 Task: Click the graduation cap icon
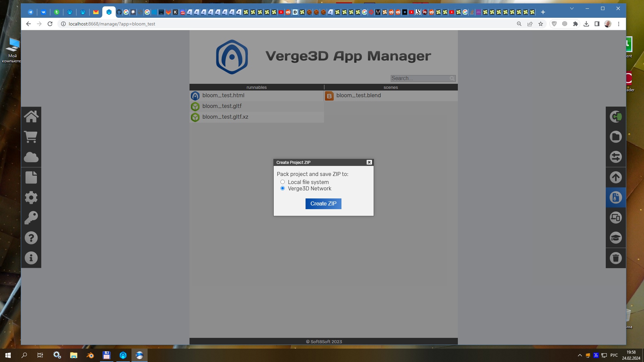[x=616, y=238]
